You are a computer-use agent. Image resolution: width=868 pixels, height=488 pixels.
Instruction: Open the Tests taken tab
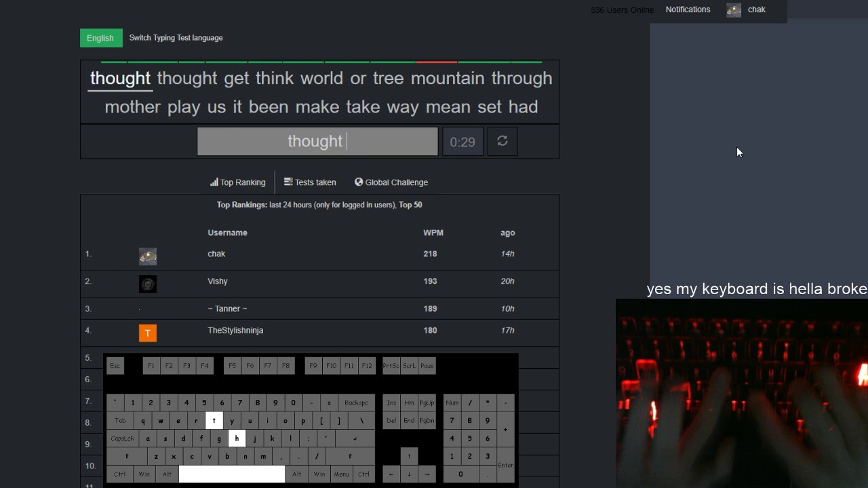(x=310, y=182)
